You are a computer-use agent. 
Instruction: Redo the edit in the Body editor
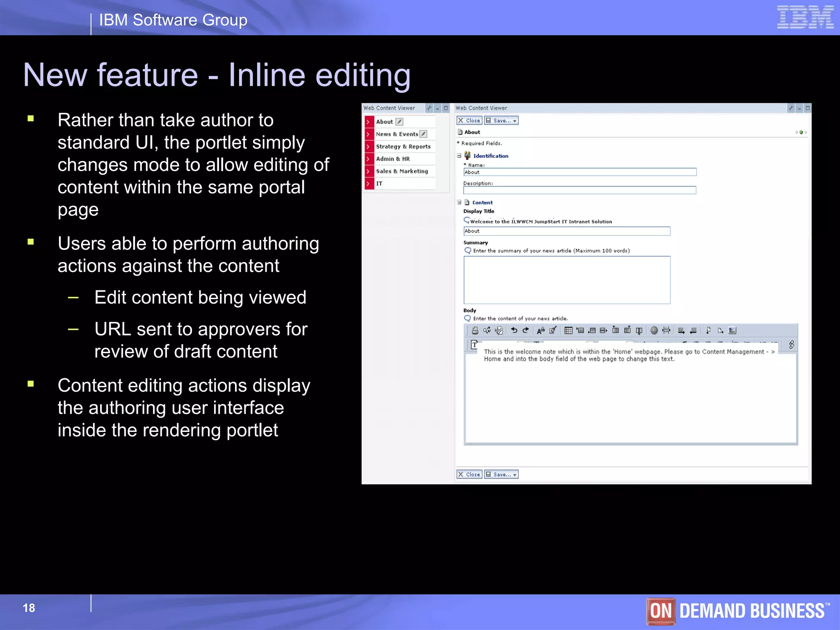525,330
